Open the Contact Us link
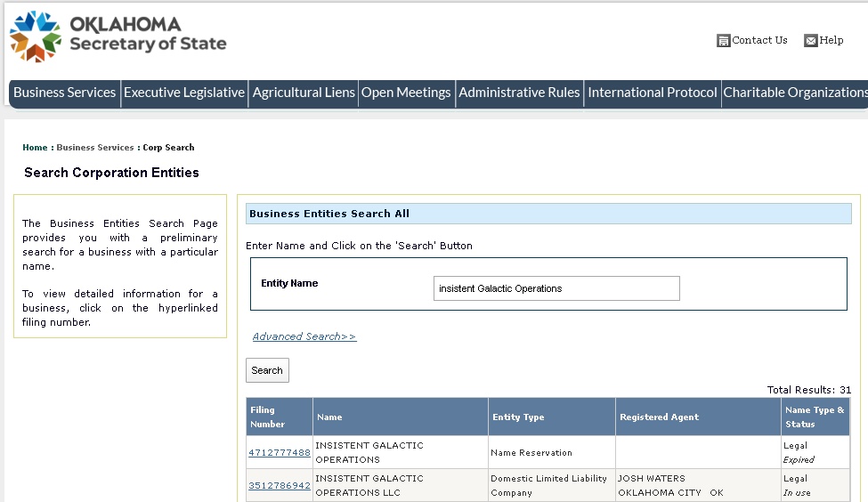Viewport: 868px width, 502px height. [x=759, y=40]
